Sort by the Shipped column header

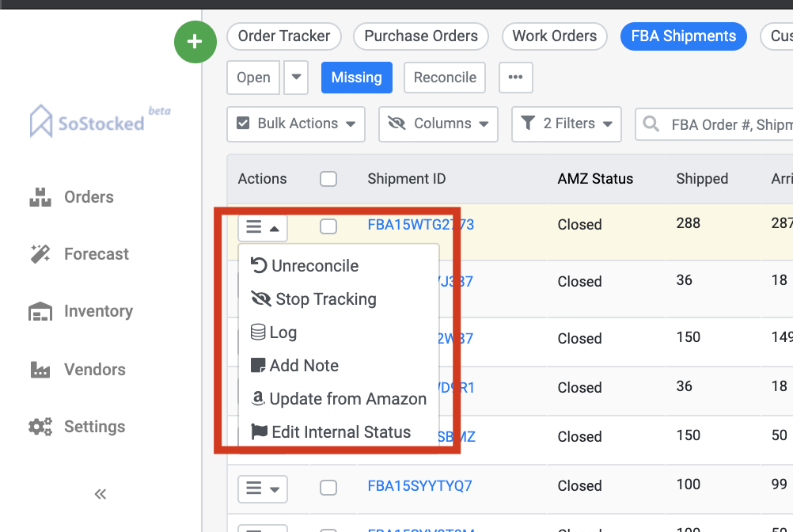[702, 178]
